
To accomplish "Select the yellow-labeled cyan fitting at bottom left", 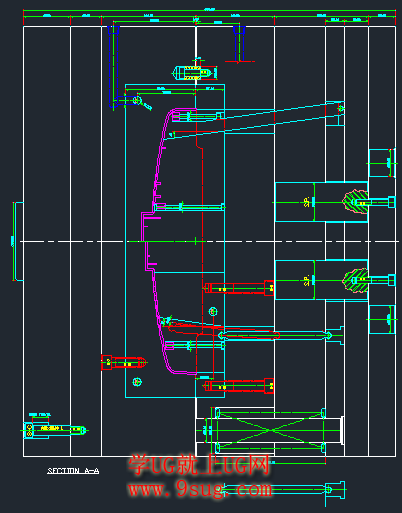I will pos(54,430).
